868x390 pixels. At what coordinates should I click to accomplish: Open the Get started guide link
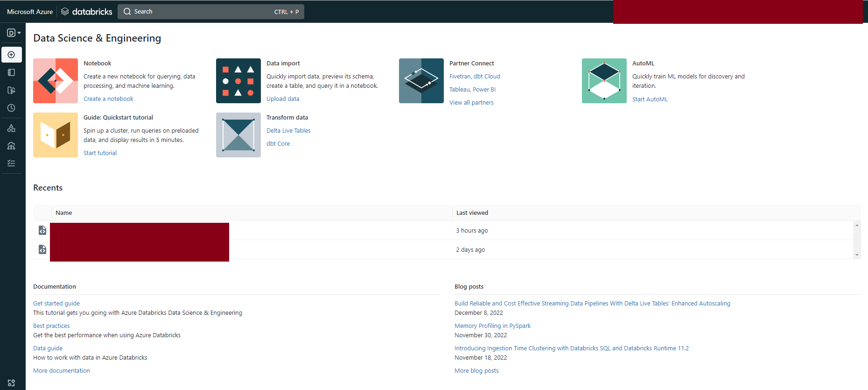(x=56, y=304)
